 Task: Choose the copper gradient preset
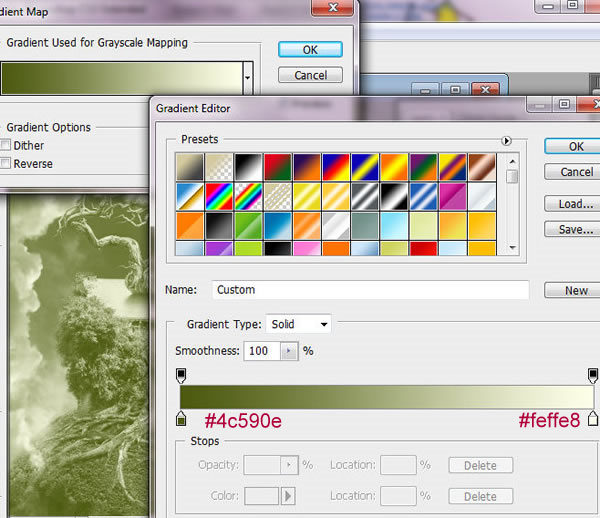pyautogui.click(x=482, y=167)
